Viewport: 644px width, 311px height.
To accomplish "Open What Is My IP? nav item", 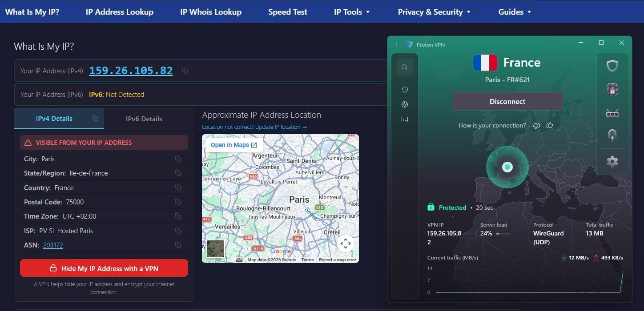I will 32,12.
